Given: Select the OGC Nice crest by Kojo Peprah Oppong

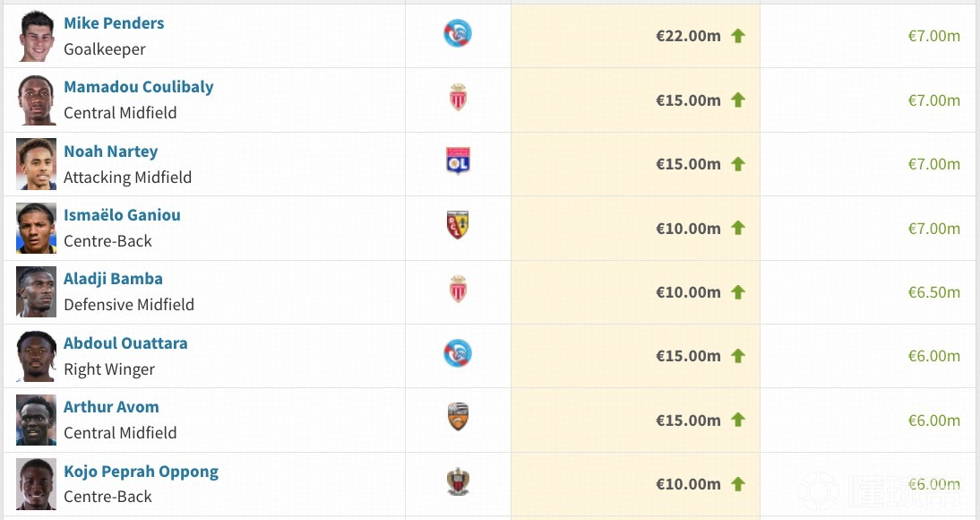Looking at the screenshot, I should click(x=458, y=481).
